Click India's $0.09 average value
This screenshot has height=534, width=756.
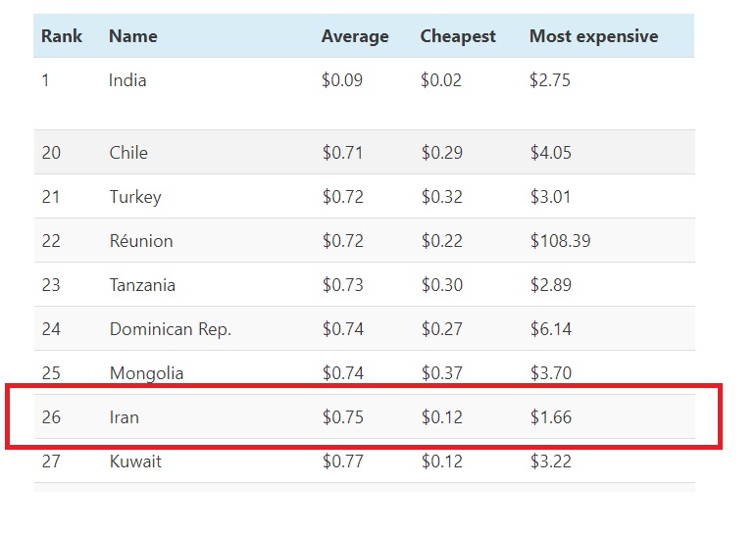point(342,80)
